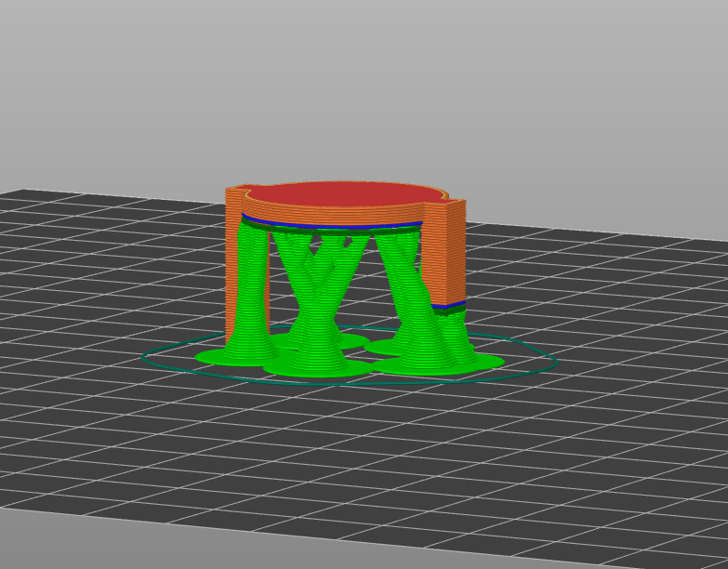Click the teal skirt outline loop on the bed
Image resolution: width=728 pixels, height=569 pixels.
point(350,356)
